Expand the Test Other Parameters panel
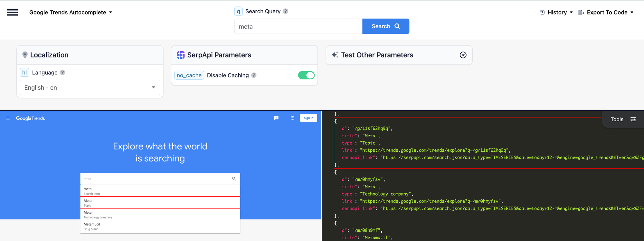644x241 pixels. click(x=463, y=55)
